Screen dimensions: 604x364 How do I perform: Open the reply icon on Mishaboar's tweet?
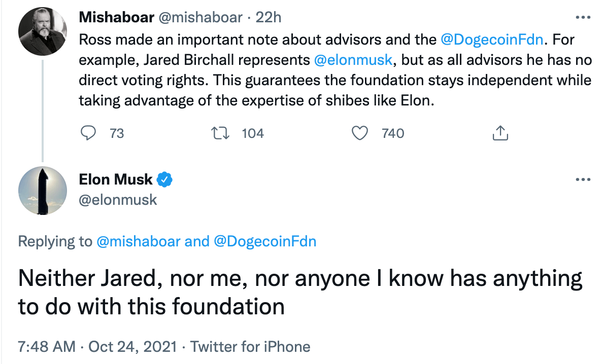pos(89,133)
